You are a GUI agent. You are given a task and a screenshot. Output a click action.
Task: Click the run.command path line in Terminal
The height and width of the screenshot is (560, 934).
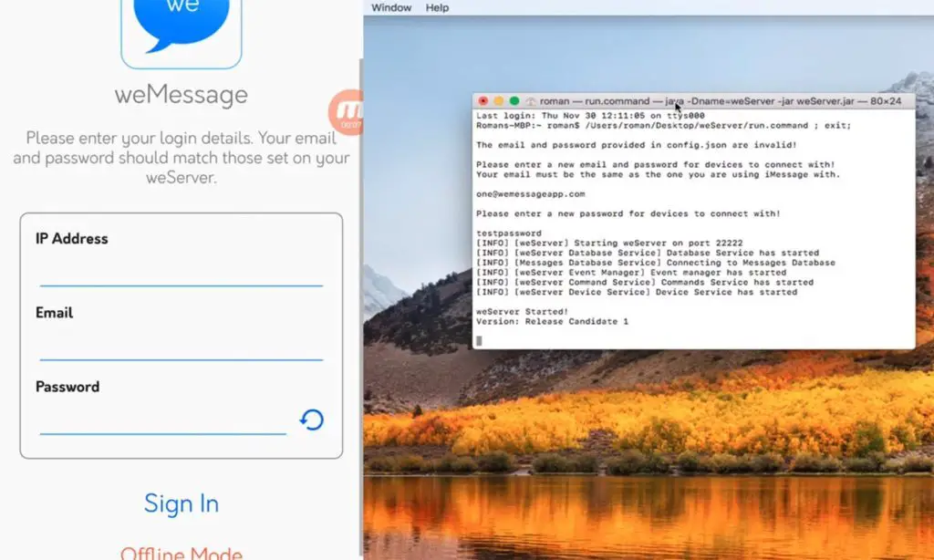pyautogui.click(x=664, y=126)
